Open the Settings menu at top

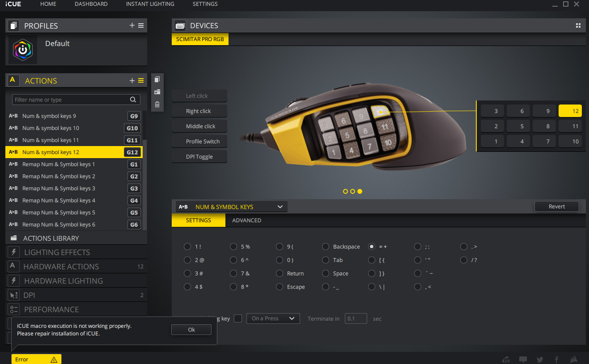click(x=205, y=4)
